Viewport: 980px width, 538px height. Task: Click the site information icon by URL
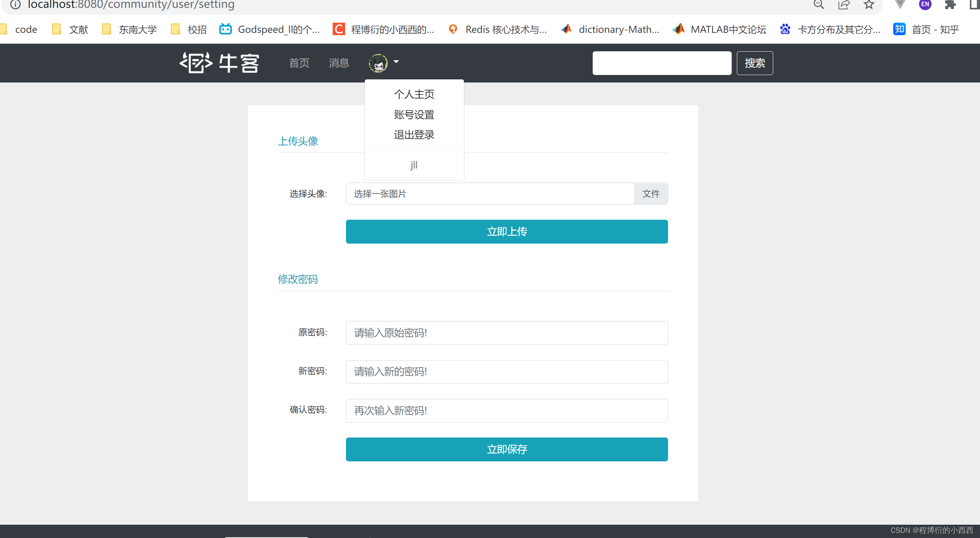(15, 5)
